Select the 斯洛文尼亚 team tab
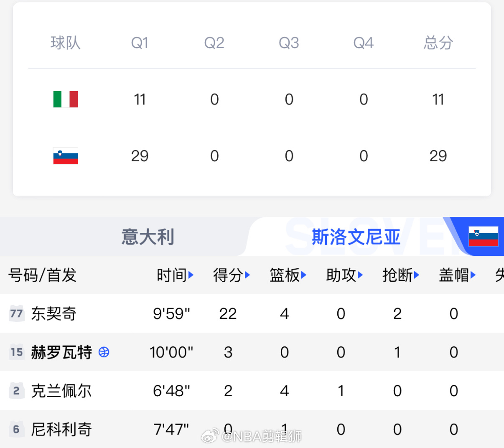Image resolution: width=504 pixels, height=448 pixels. (356, 237)
